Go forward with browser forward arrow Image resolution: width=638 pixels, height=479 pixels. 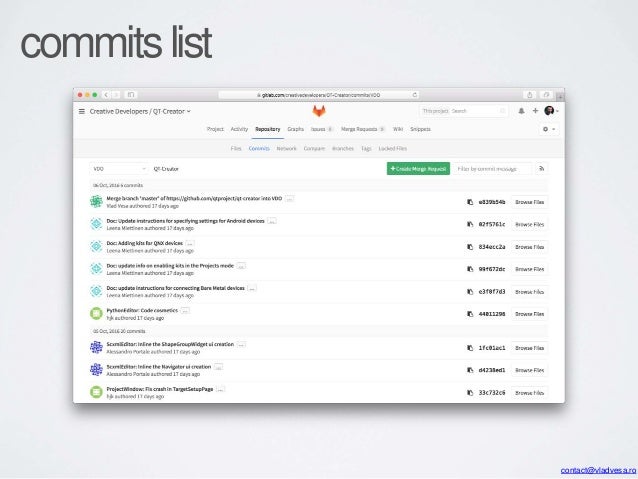click(116, 95)
